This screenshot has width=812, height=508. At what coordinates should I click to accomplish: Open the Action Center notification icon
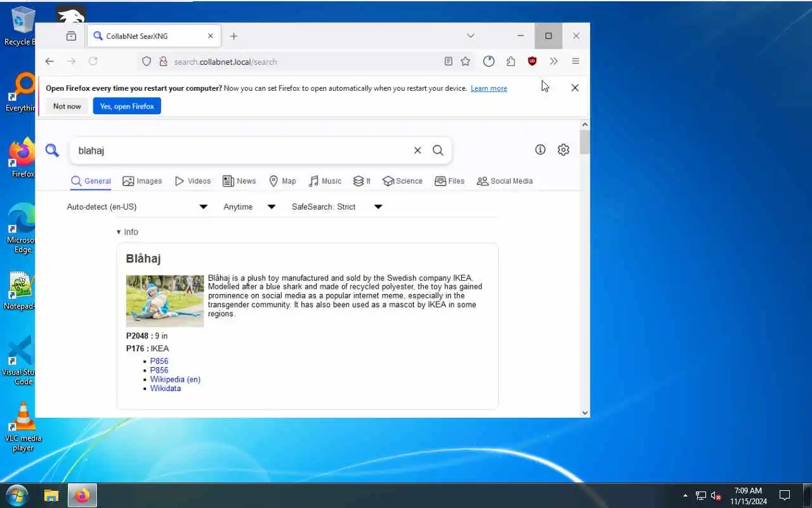click(785, 495)
